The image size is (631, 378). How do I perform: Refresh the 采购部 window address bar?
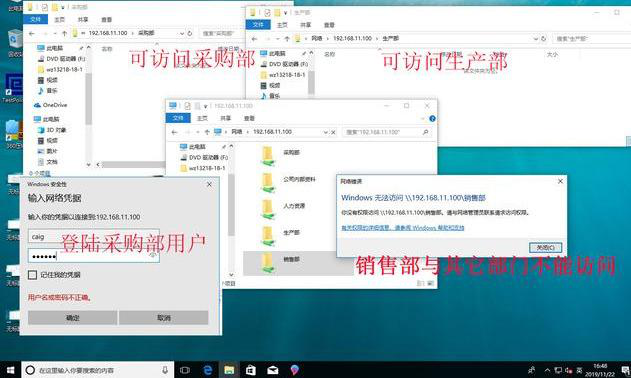point(190,33)
